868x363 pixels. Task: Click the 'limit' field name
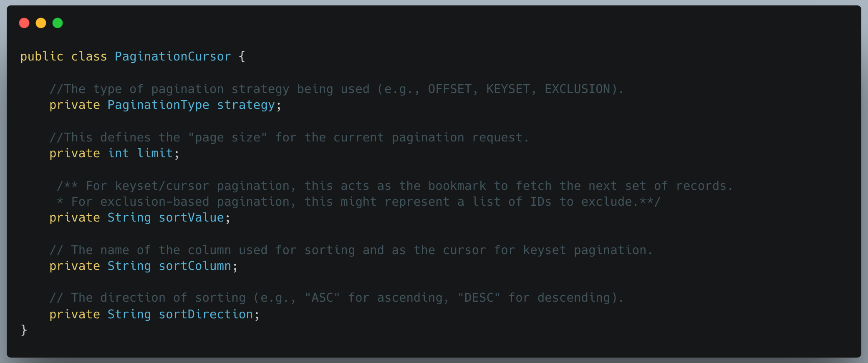coord(155,153)
